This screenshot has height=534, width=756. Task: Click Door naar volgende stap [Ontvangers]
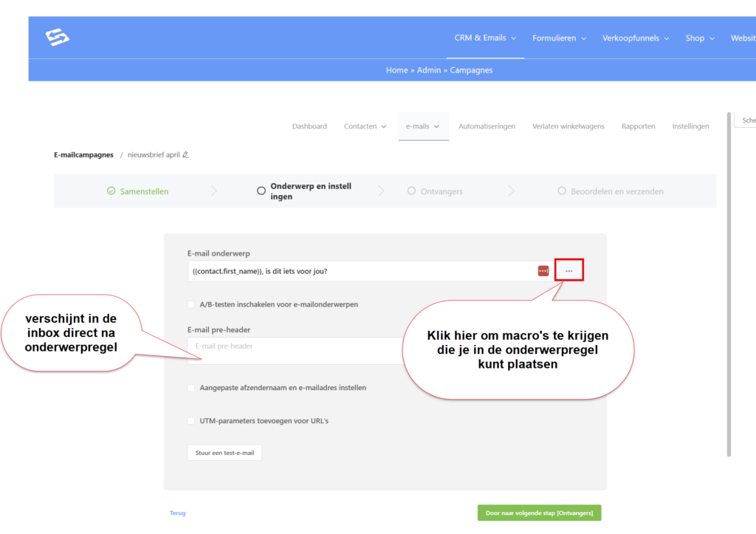coord(539,513)
